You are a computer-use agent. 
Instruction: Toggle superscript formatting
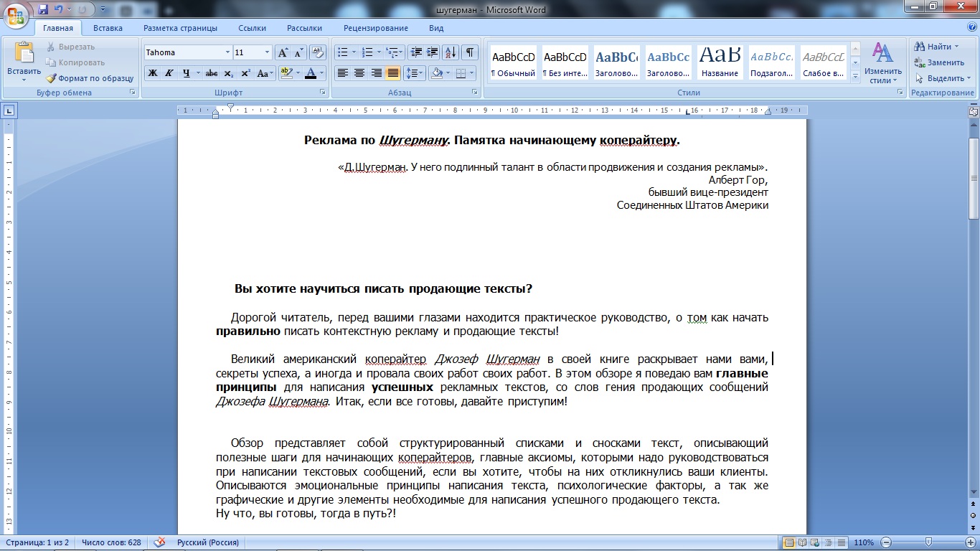245,73
